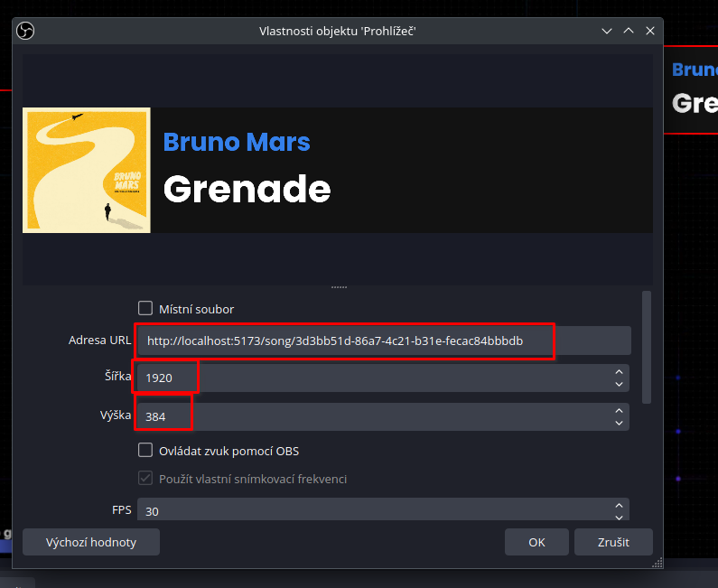
Task: Click the OBS logo icon in title bar
Action: (25, 31)
